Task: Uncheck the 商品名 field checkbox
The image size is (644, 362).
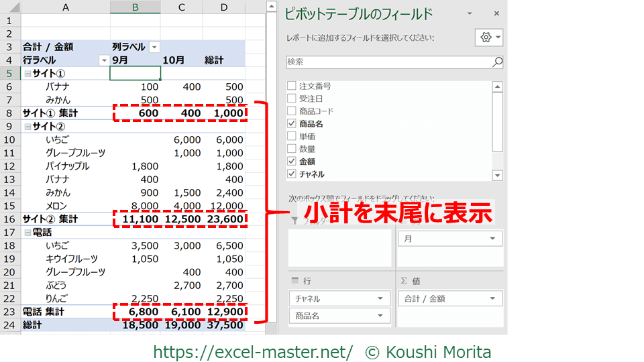Action: click(291, 124)
